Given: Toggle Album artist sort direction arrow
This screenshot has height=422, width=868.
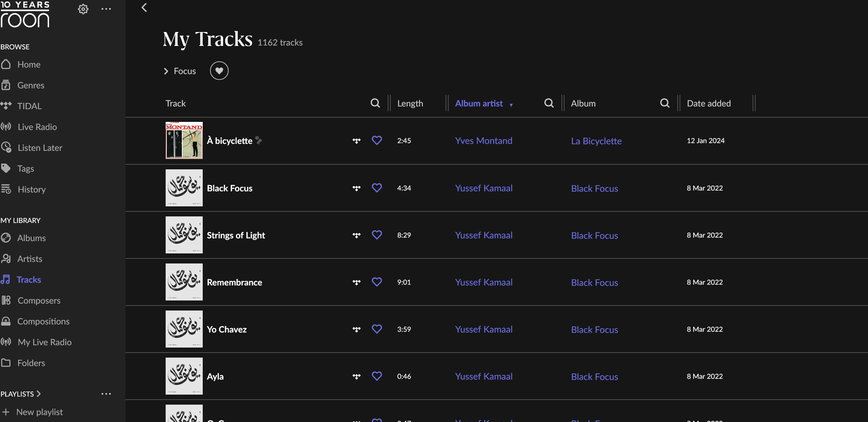Looking at the screenshot, I should point(511,105).
